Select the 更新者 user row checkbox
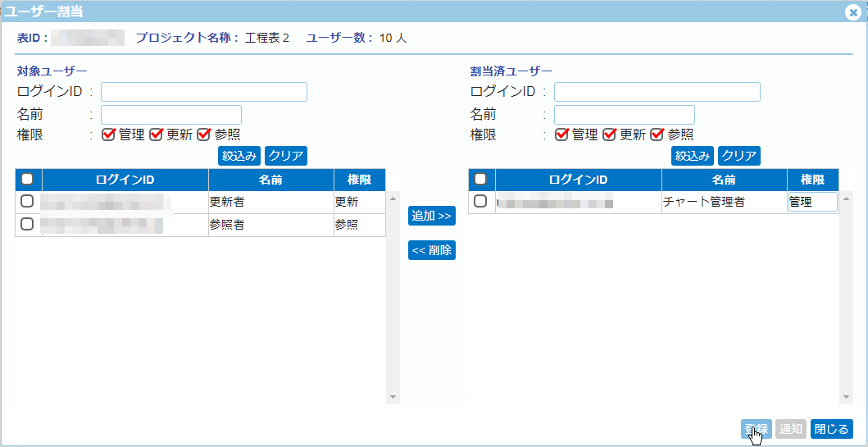Image resolution: width=868 pixels, height=447 pixels. 27,202
